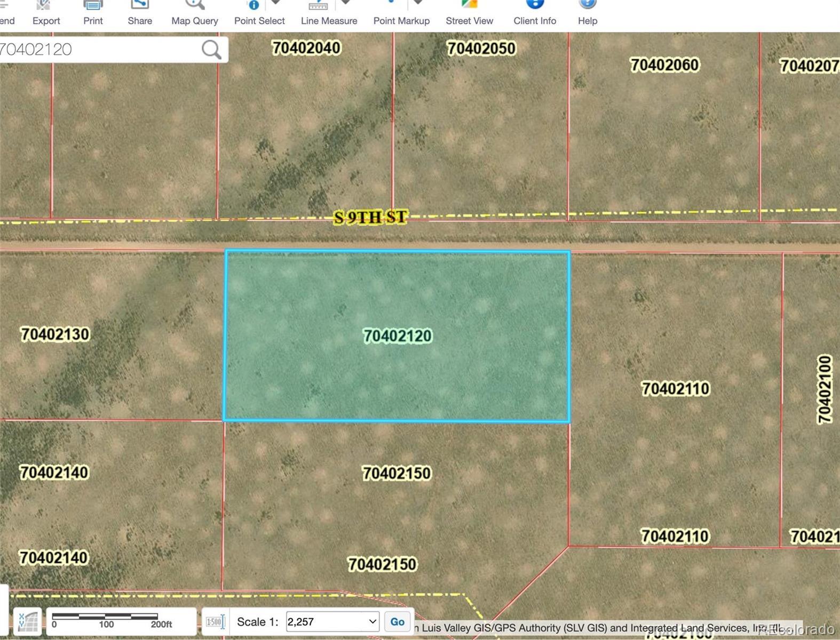
Task: Expand the Point Select dropdown arrow
Action: pyautogui.click(x=276, y=3)
